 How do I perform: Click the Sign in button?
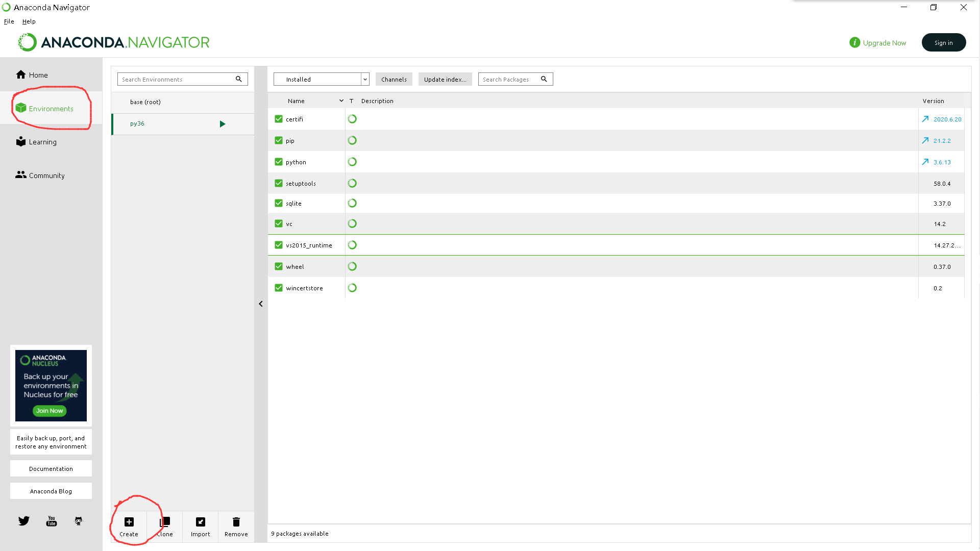click(943, 42)
